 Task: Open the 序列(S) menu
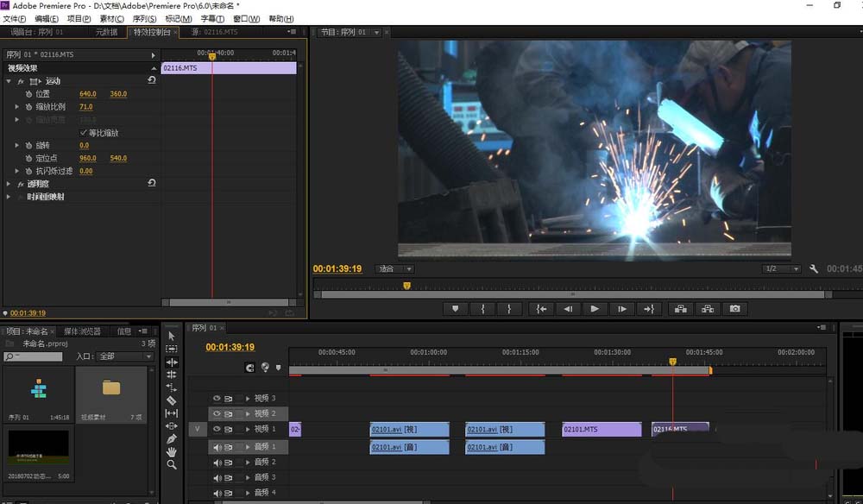coord(144,19)
